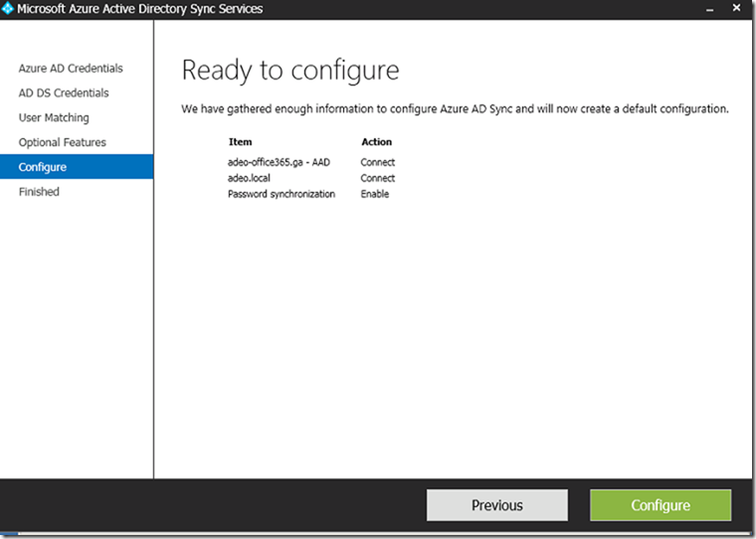
Task: Select the highlighted Configure sidebar step
Action: pyautogui.click(x=77, y=167)
